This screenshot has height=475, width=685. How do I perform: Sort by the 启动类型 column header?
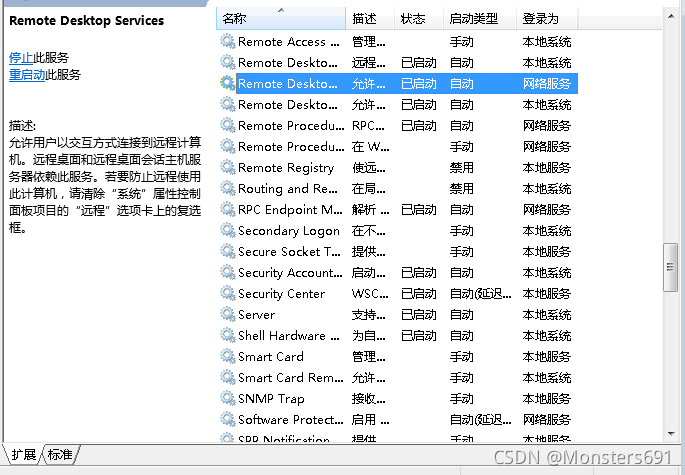(480, 18)
